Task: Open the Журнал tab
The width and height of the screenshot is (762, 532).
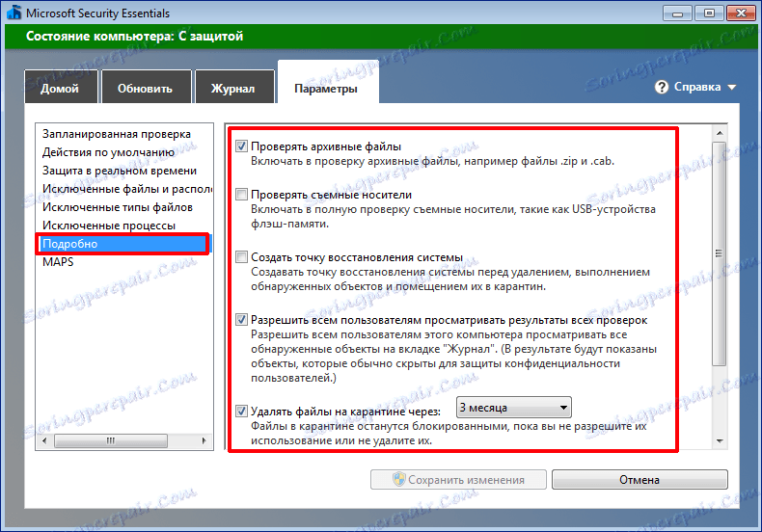Action: [x=234, y=88]
